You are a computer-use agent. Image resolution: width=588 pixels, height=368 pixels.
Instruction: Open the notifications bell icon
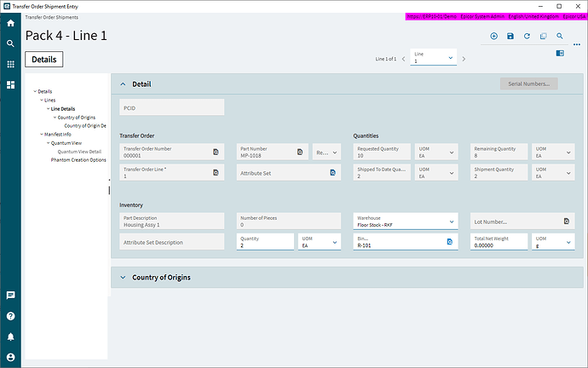click(10, 336)
